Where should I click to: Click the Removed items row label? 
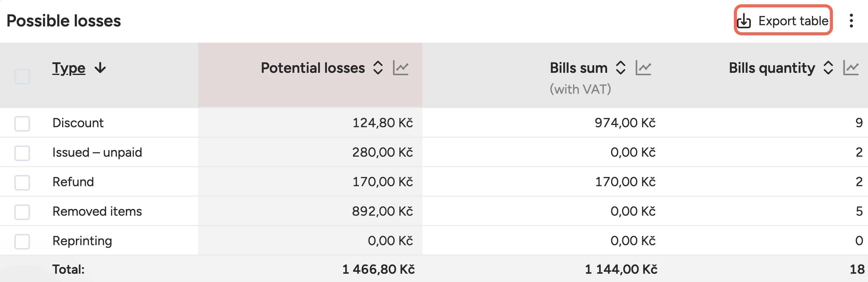pos(97,211)
